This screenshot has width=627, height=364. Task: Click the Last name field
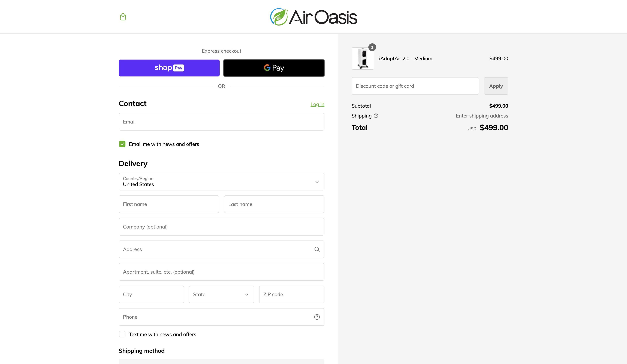274,204
